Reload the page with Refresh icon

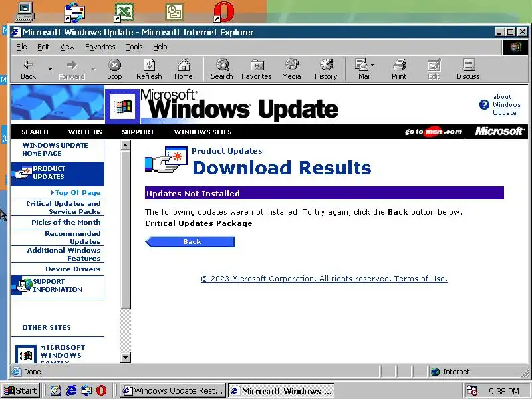pos(149,65)
